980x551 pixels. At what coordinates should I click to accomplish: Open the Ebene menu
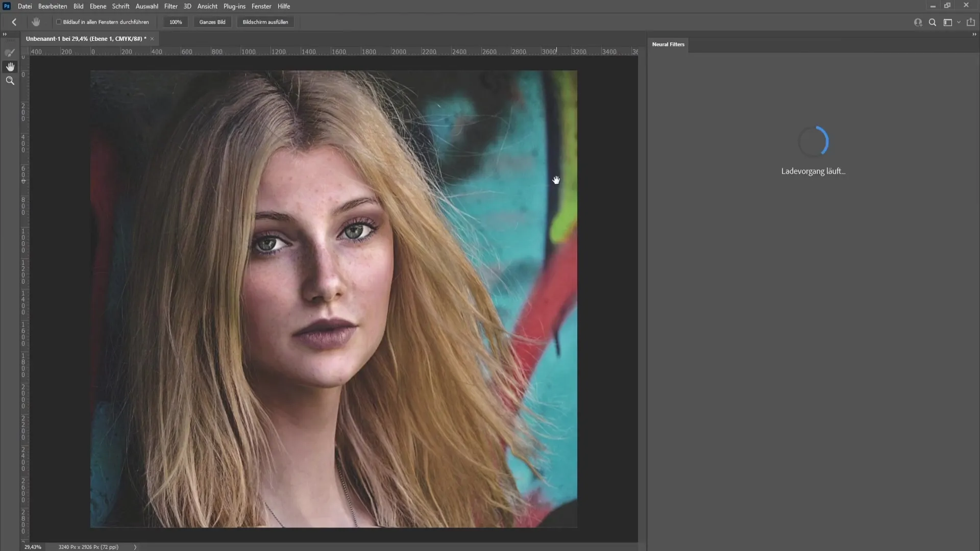click(98, 6)
